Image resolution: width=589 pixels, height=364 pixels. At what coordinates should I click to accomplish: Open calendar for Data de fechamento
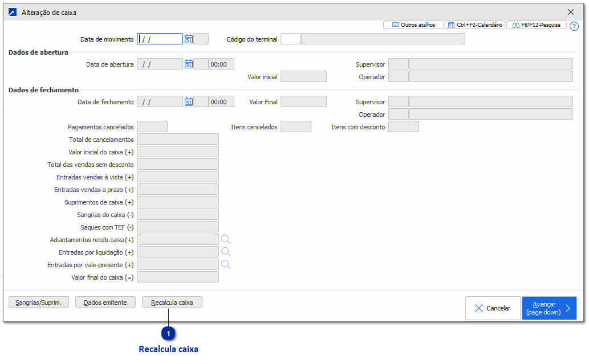pos(189,102)
